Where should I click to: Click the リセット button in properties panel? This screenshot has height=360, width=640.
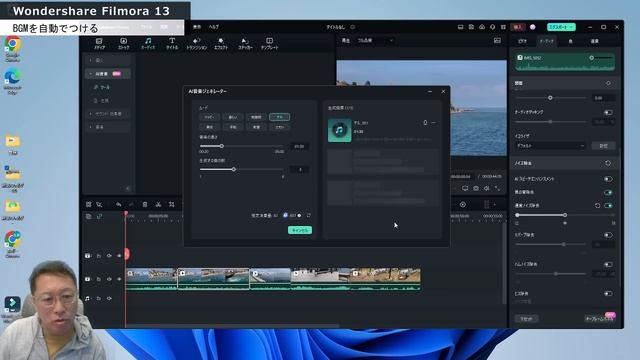coord(526,319)
